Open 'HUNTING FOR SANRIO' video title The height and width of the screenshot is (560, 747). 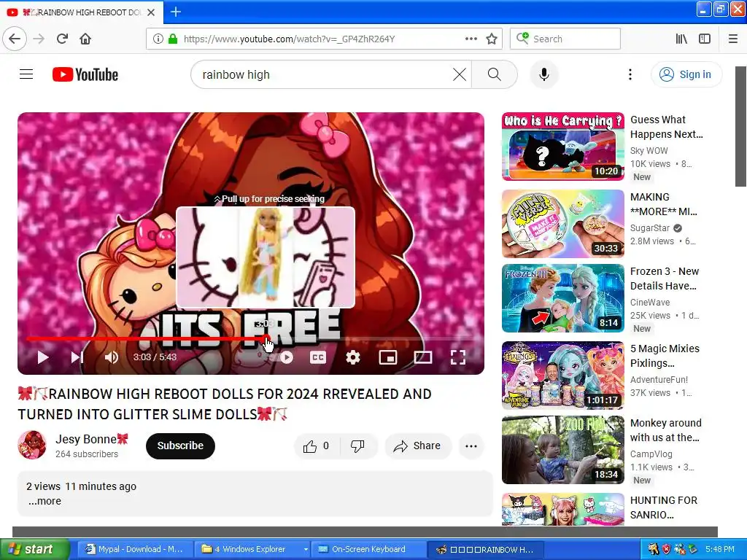(x=664, y=507)
